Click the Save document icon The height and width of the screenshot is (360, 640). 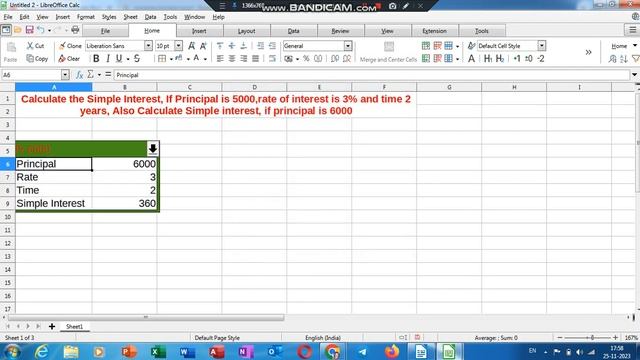tap(29, 30)
